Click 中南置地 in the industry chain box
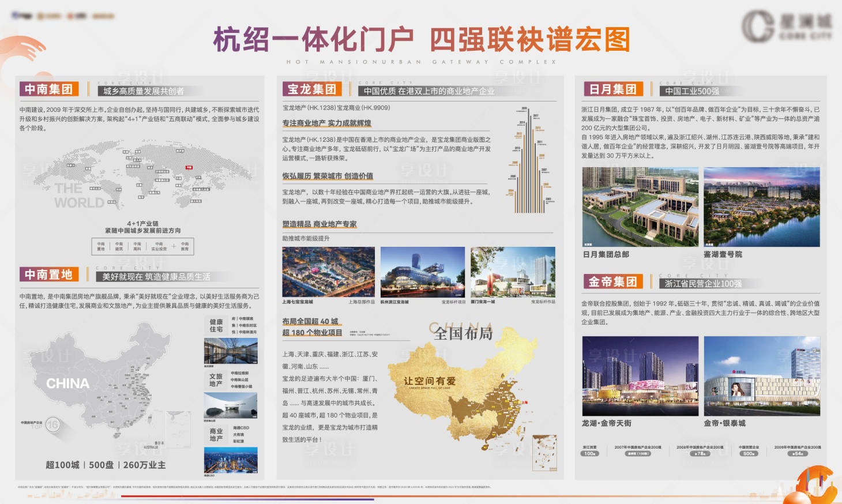The image size is (842, 504). pos(101,246)
